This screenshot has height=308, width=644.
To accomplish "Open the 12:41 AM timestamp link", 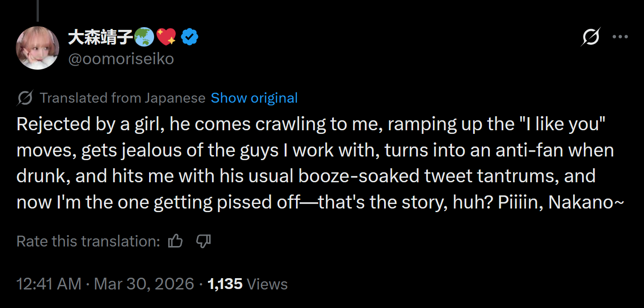I will 49,284.
